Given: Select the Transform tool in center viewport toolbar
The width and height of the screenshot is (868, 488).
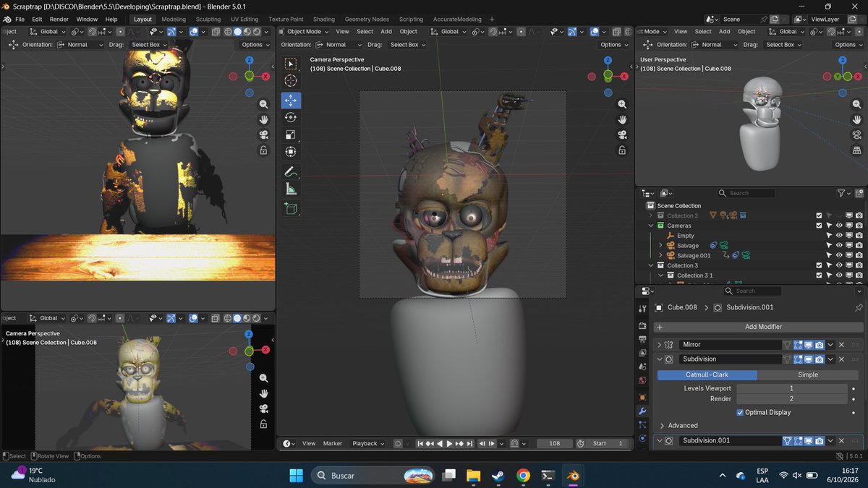Looking at the screenshot, I should pyautogui.click(x=291, y=152).
